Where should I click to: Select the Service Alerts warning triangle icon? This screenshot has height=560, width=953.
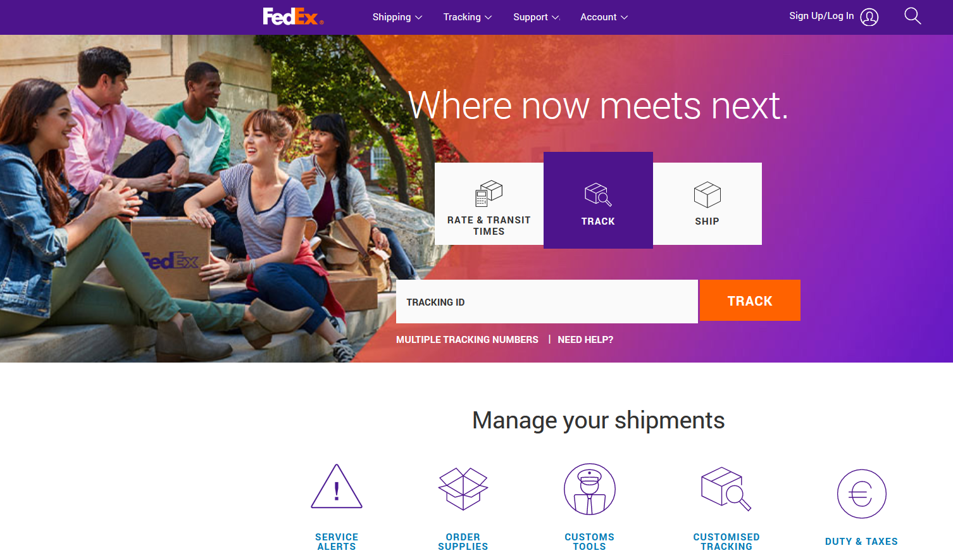[x=337, y=486]
